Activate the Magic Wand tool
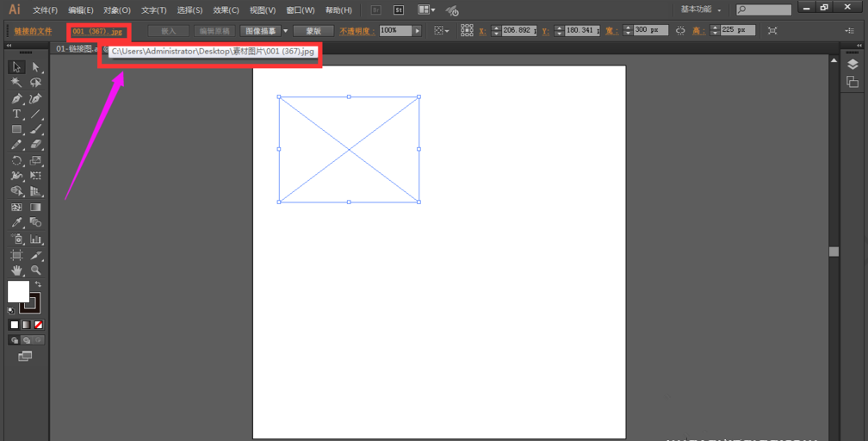 pos(16,83)
